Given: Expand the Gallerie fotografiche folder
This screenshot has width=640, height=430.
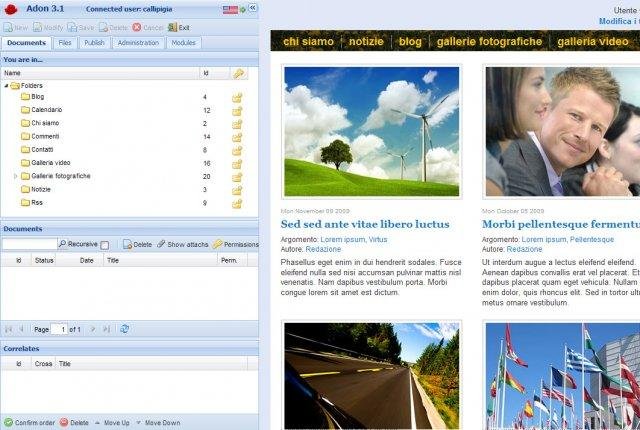Looking at the screenshot, I should point(16,176).
